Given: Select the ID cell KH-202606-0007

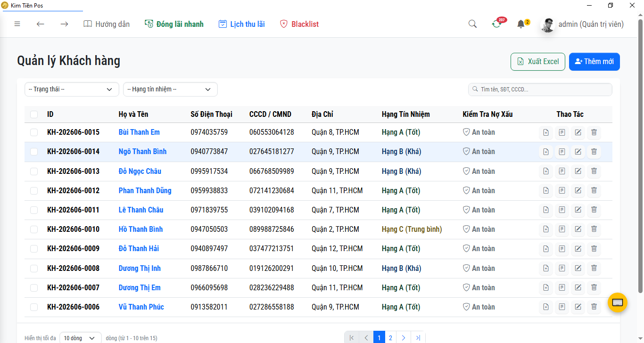Looking at the screenshot, I should [73, 287].
